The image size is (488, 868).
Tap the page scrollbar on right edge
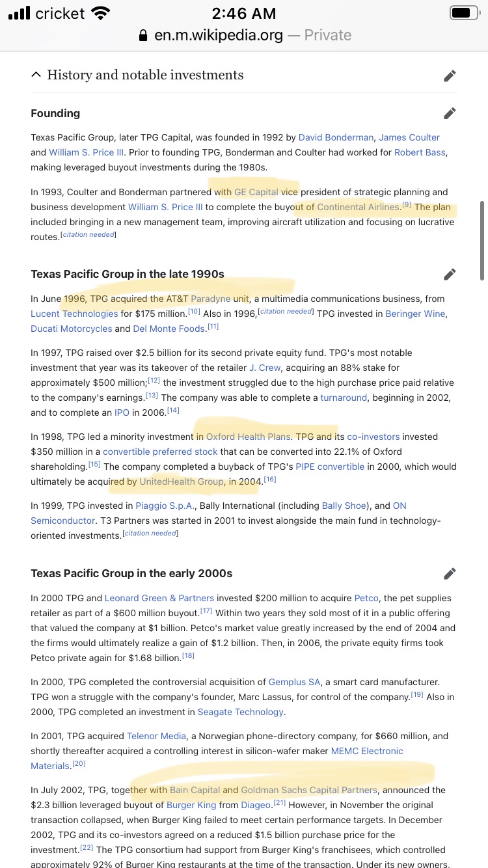[x=481, y=241]
